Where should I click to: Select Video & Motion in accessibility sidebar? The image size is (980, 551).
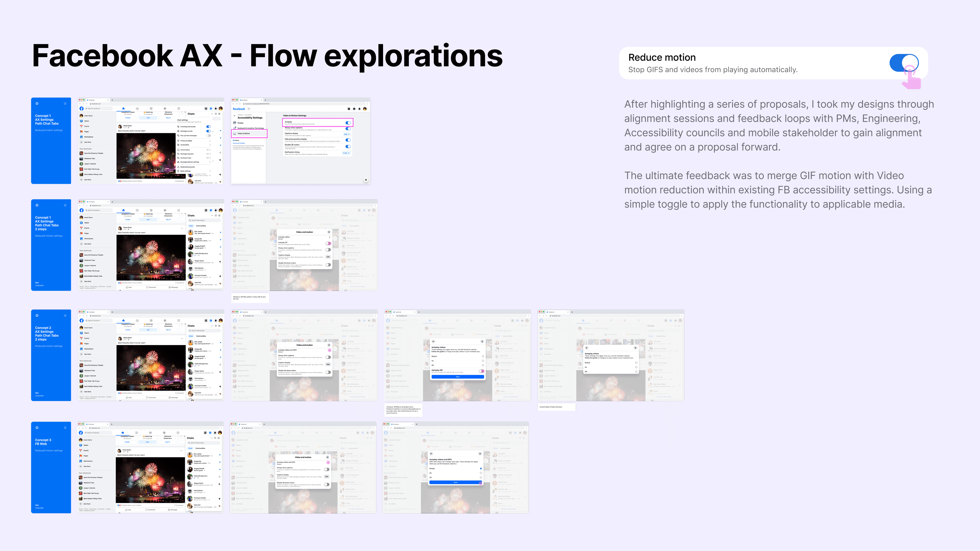coord(244,133)
